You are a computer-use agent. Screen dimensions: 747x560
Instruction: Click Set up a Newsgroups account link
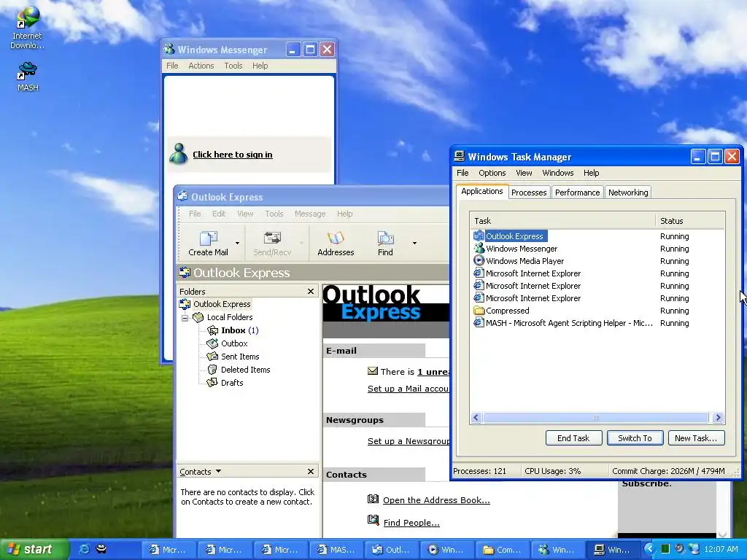pos(409,441)
